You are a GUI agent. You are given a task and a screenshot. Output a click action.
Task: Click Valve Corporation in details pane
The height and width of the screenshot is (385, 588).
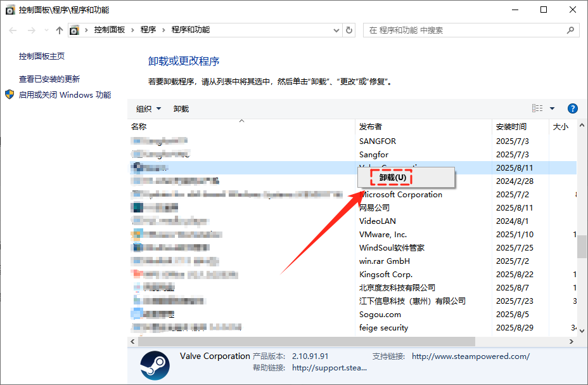[215, 356]
